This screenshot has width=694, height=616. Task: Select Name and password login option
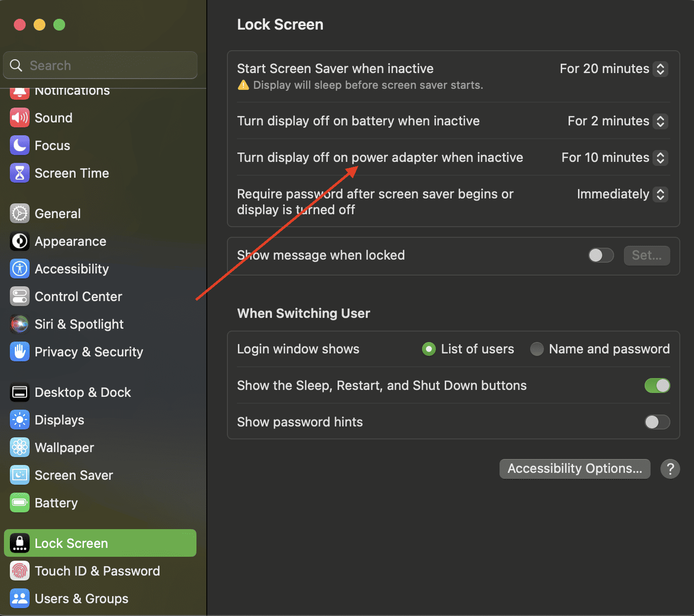[537, 349]
